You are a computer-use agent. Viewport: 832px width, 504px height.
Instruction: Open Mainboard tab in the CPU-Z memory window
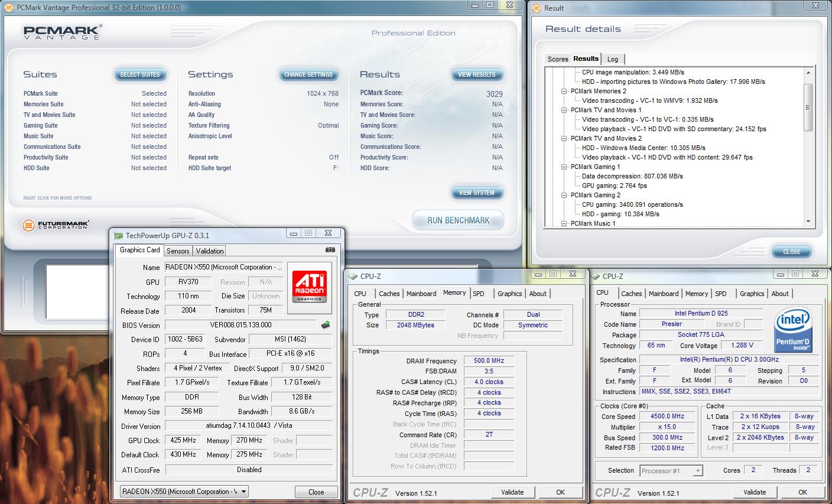pyautogui.click(x=421, y=294)
